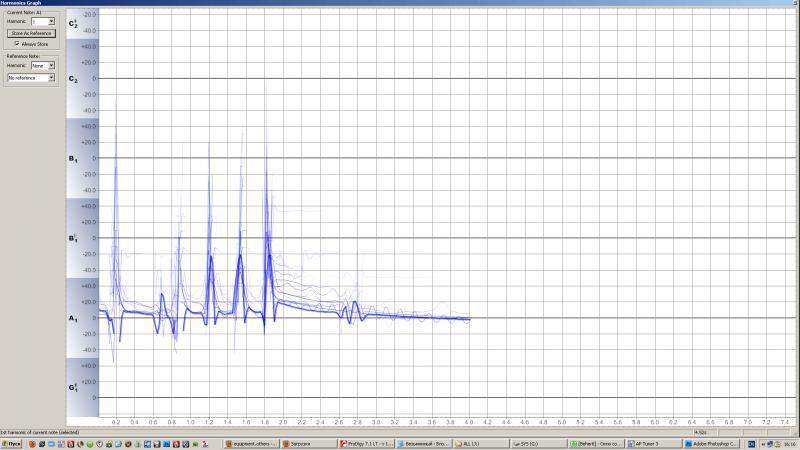The width and height of the screenshot is (800, 450).
Task: Click the B1 note label on axis
Action: point(73,158)
